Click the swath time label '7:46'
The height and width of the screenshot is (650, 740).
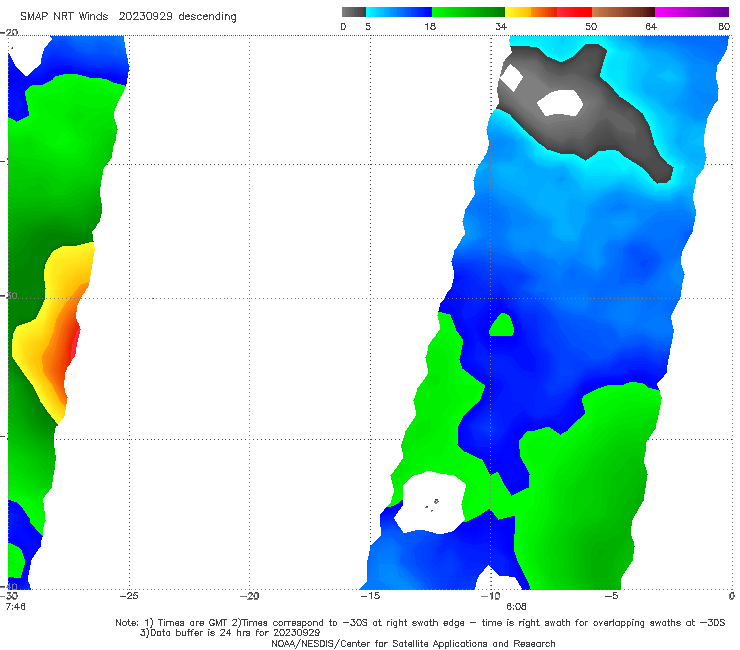tap(16, 606)
